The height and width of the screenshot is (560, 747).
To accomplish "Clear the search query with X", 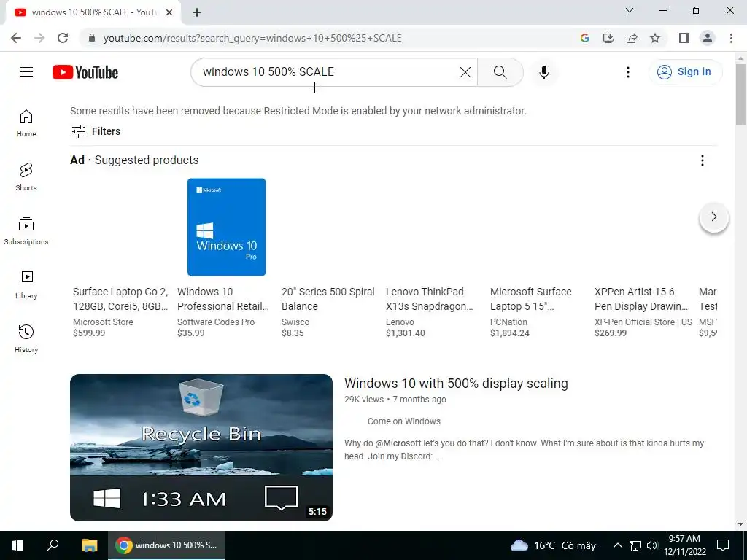I will (465, 72).
